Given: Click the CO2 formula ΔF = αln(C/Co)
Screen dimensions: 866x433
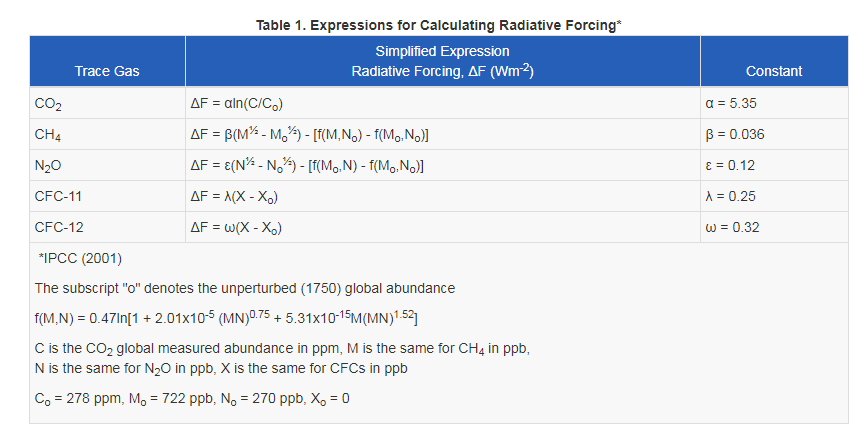Looking at the screenshot, I should tap(237, 104).
